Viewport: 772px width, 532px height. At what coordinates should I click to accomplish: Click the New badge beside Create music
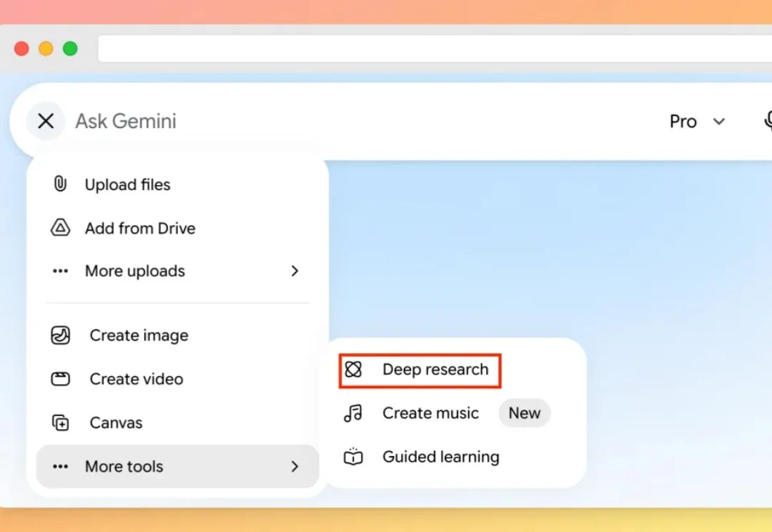525,413
